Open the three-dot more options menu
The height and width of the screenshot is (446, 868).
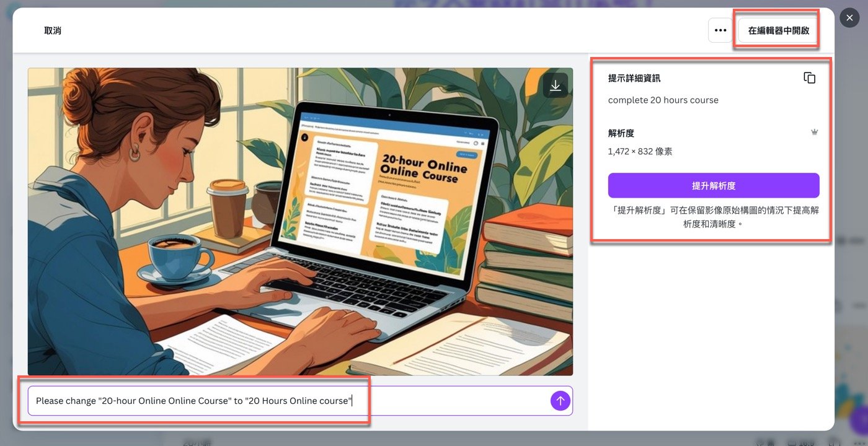coord(720,30)
